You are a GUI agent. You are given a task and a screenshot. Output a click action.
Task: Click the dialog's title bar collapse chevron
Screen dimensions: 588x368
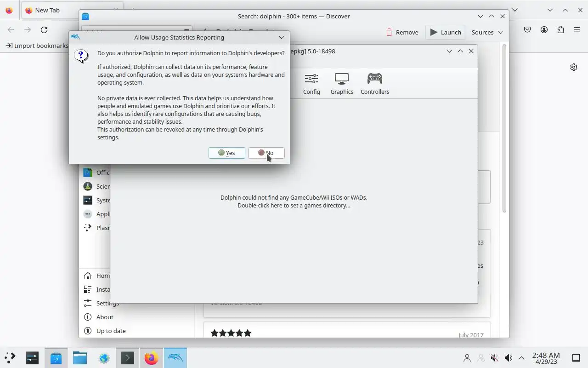[281, 37]
